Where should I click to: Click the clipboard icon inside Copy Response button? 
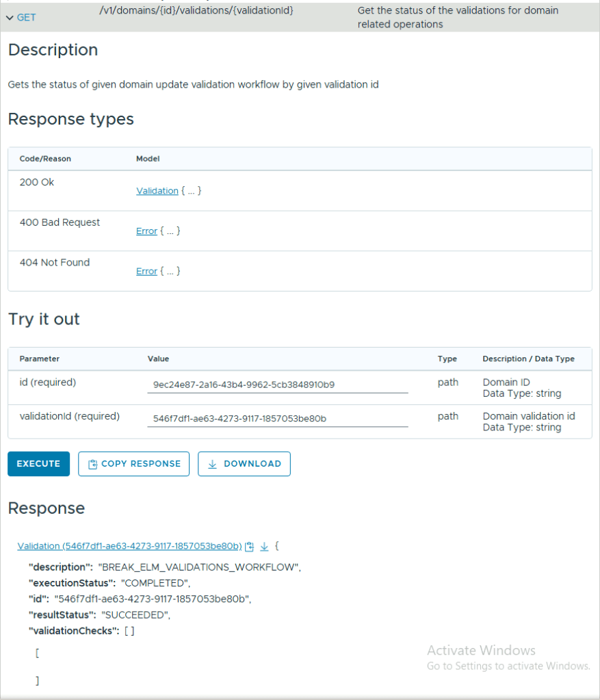pyautogui.click(x=93, y=464)
